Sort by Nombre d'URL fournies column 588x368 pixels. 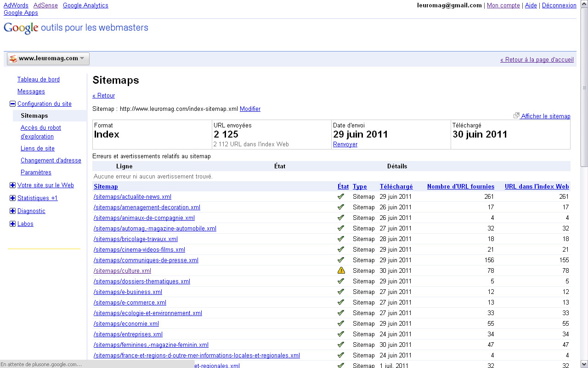coord(460,186)
